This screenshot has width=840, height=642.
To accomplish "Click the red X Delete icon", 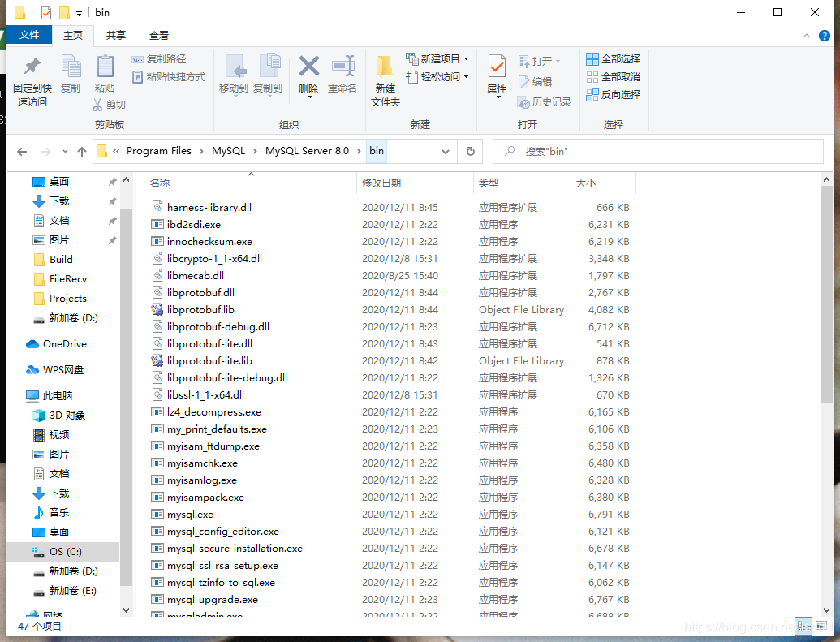I will 308,67.
